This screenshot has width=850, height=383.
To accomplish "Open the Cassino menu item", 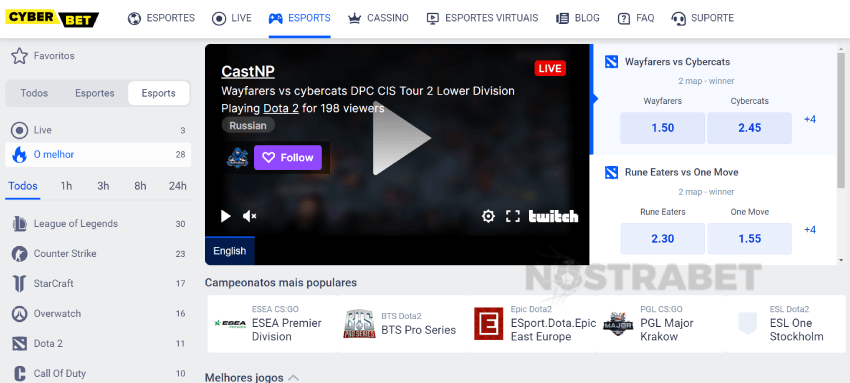I will [x=378, y=18].
